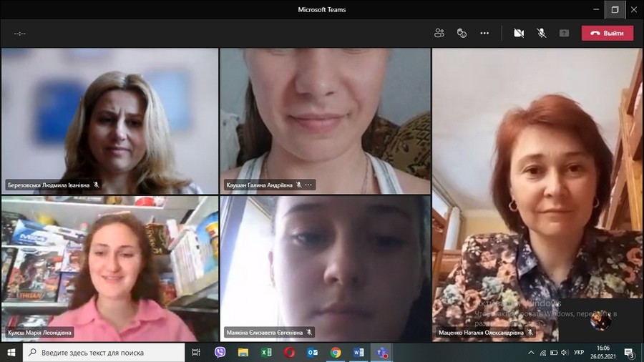The image size is (644, 362).
Task: Unmute the microphone
Action: 542,33
